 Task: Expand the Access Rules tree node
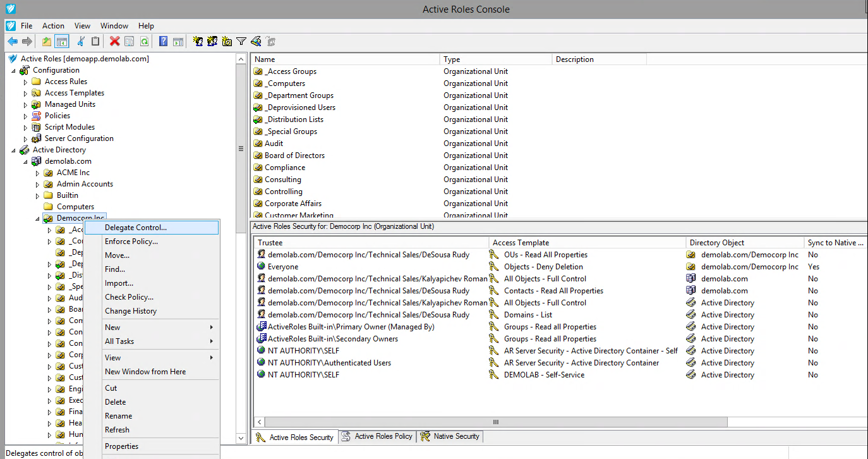(x=25, y=82)
